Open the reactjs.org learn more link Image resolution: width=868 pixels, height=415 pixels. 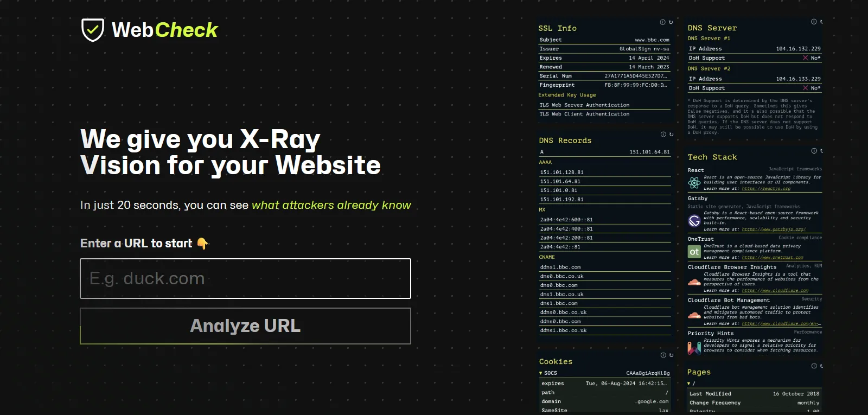[766, 189]
